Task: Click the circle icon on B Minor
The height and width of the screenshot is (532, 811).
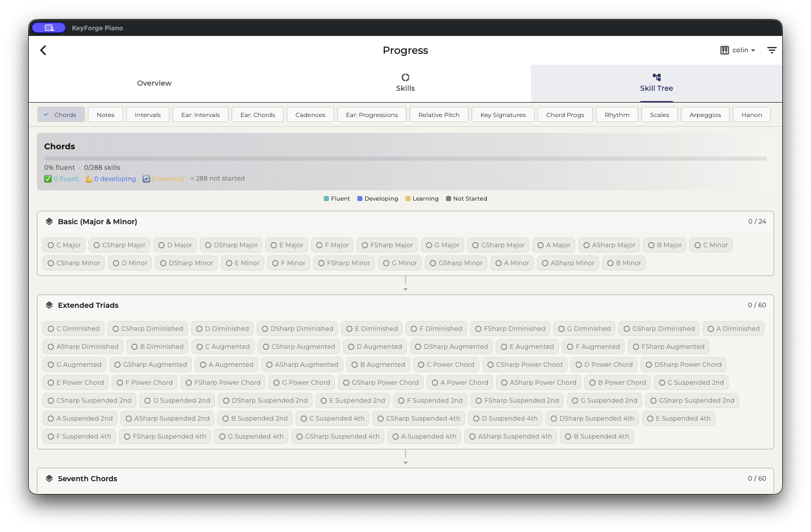Action: coord(610,263)
